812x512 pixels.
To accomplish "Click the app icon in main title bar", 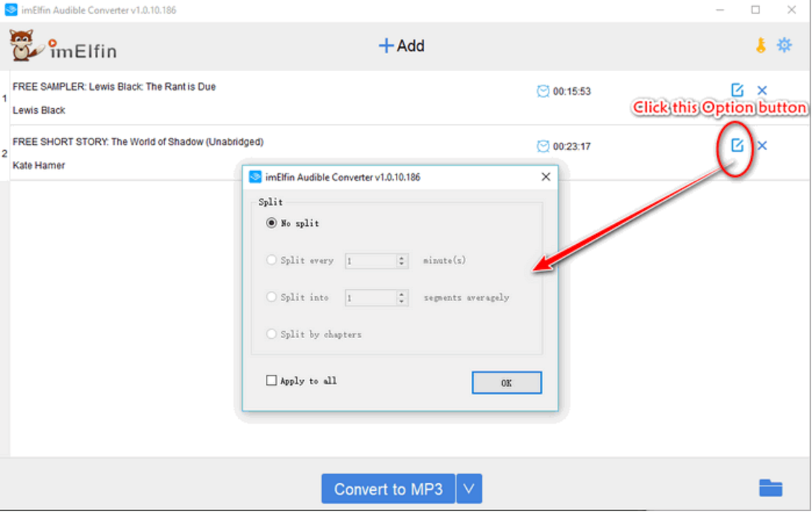I will click(x=11, y=10).
